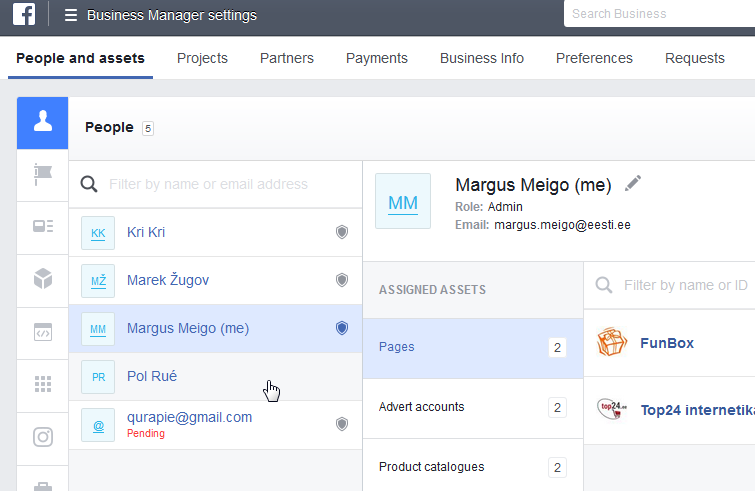Open the Instagram accounts sidebar icon
Image resolution: width=755 pixels, height=491 pixels.
(x=43, y=436)
